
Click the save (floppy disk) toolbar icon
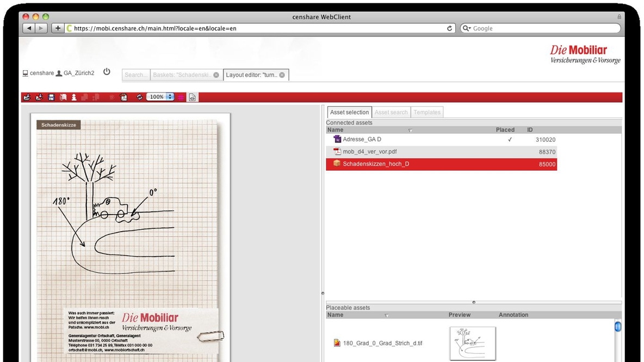(x=51, y=97)
